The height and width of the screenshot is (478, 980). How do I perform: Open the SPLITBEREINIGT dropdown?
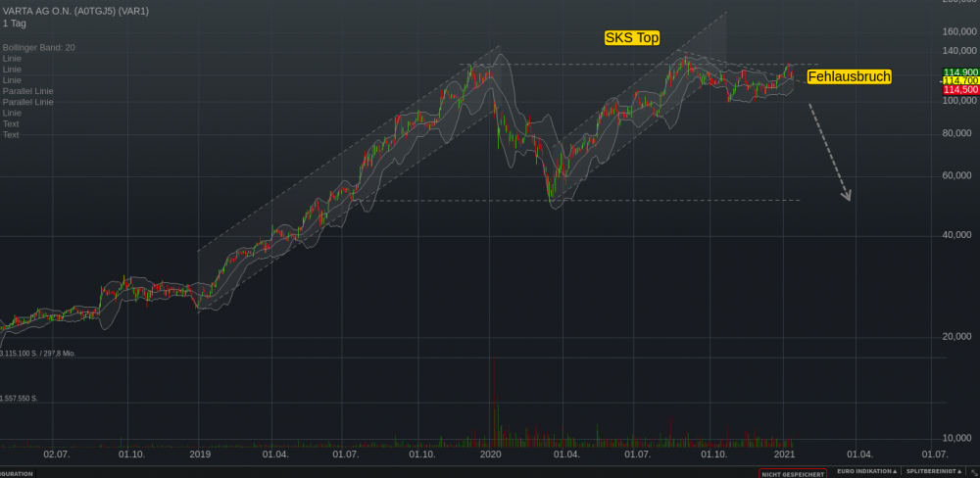click(x=936, y=471)
